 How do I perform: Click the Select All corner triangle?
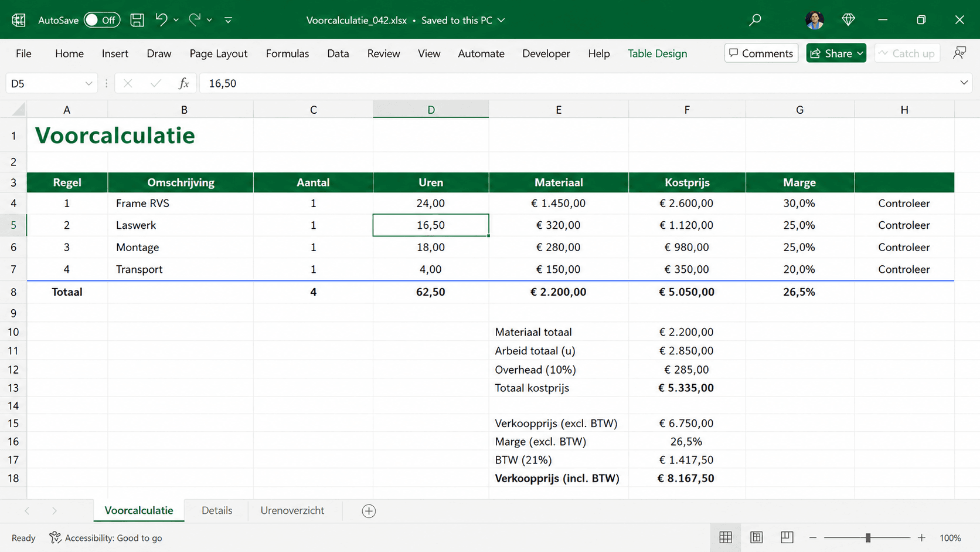[x=19, y=109]
